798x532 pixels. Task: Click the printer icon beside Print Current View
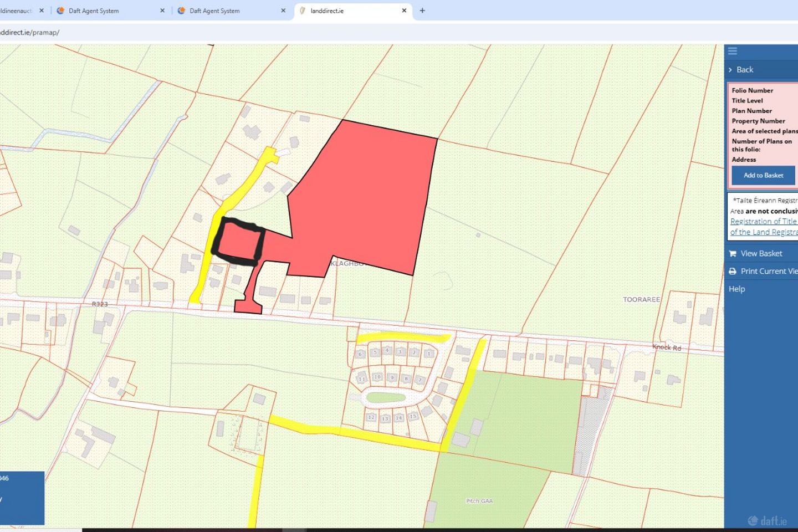(733, 272)
